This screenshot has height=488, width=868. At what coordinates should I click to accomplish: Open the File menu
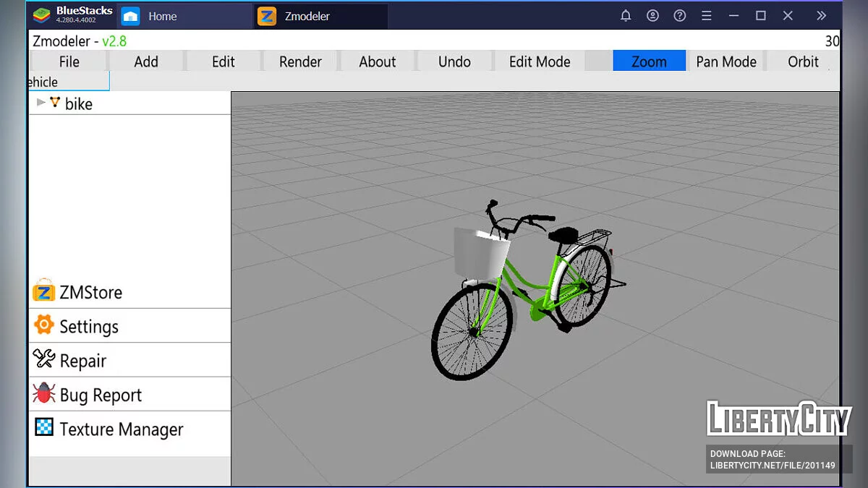(68, 61)
